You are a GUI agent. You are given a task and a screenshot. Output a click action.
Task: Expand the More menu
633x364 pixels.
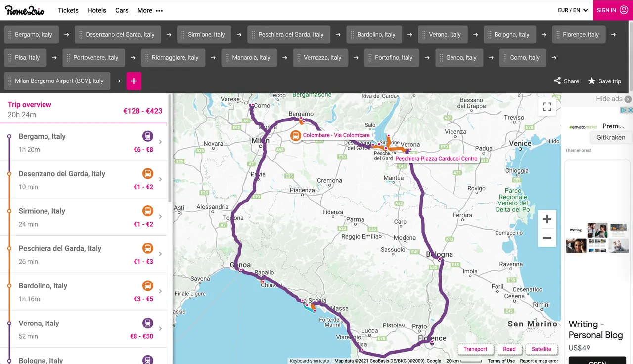point(150,10)
